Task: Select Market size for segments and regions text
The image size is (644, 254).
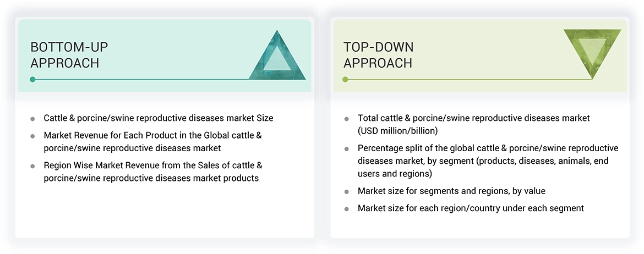Action: [452, 191]
